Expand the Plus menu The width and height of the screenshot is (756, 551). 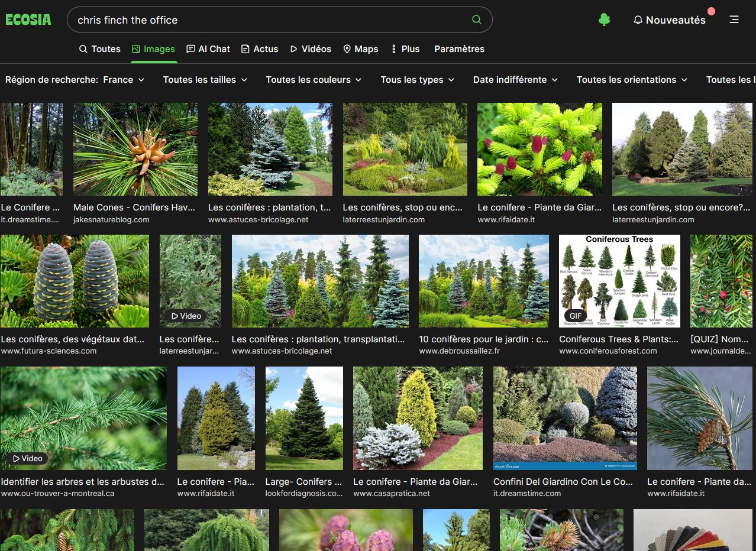[x=405, y=49]
